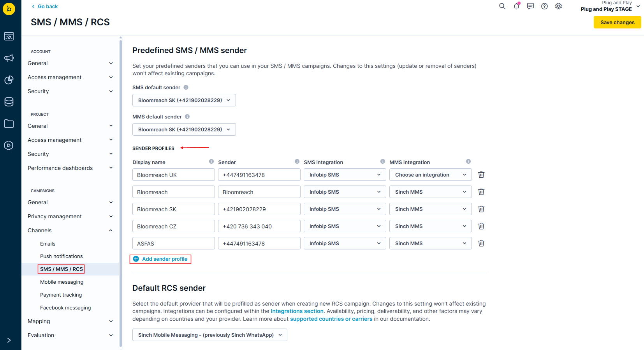Open Integrations section link
Viewport: 644px width, 350px height.
(297, 311)
